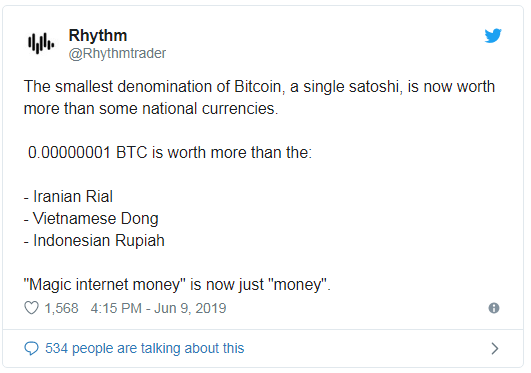
Task: Click the 1,568 likes count
Action: click(62, 308)
